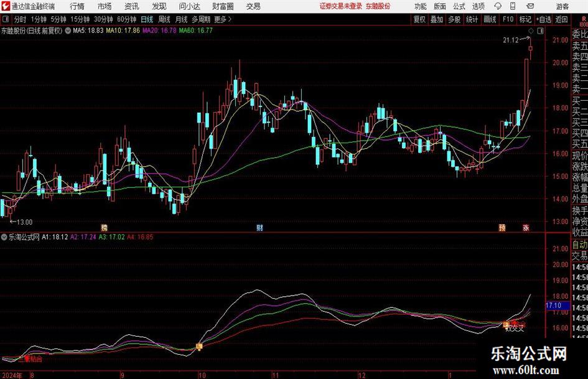
Task: Open the F10 company info button
Action: pyautogui.click(x=508, y=19)
